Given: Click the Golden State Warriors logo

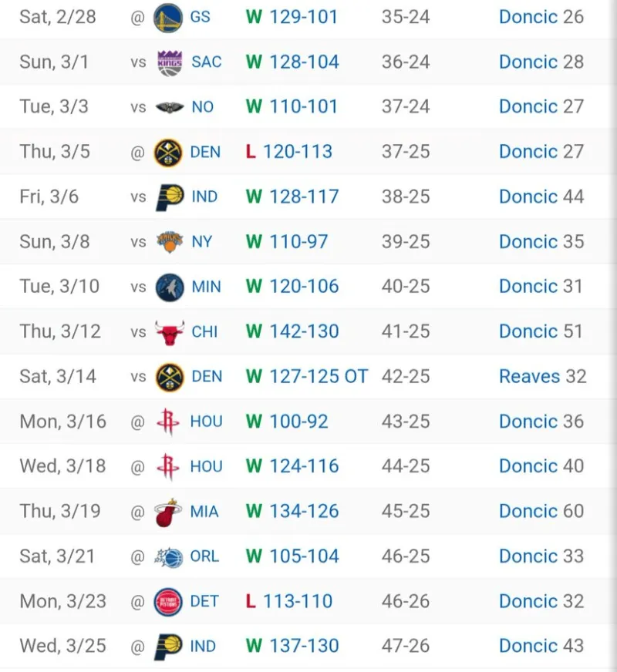Looking at the screenshot, I should [x=168, y=16].
